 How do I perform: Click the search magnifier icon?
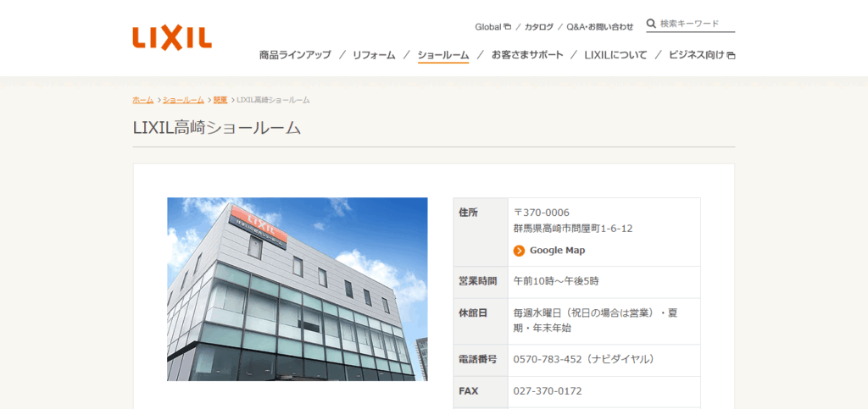click(651, 24)
